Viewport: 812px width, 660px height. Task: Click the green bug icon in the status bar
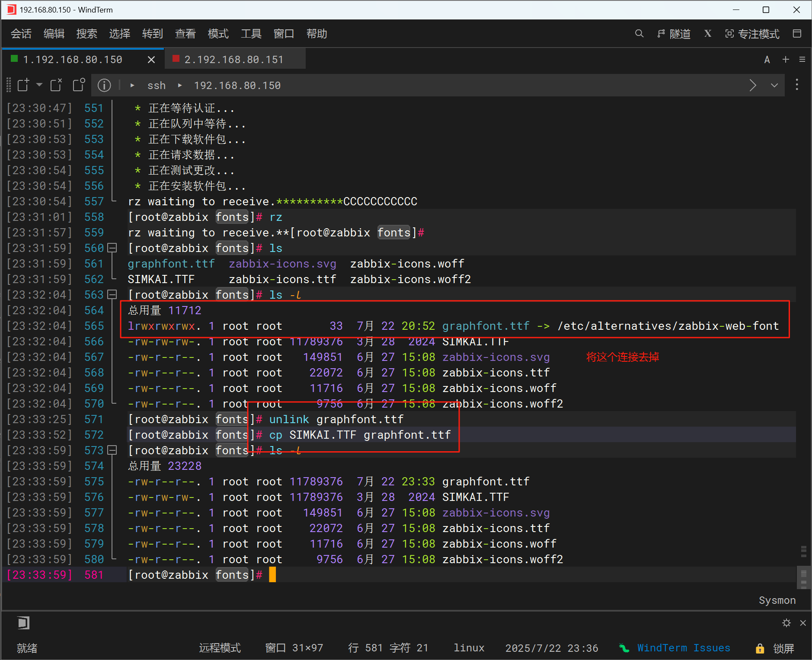[x=624, y=648]
